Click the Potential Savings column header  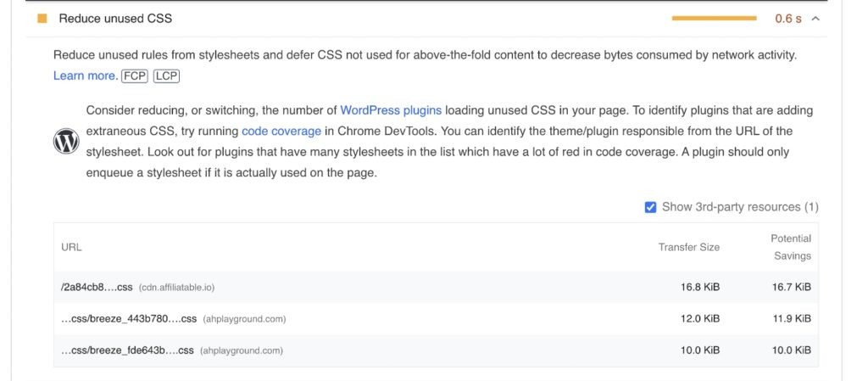[x=791, y=247]
